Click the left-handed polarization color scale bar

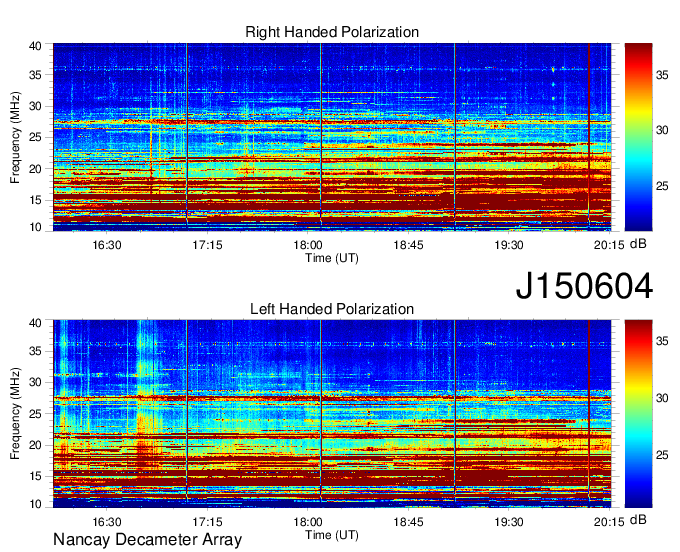[x=638, y=413]
